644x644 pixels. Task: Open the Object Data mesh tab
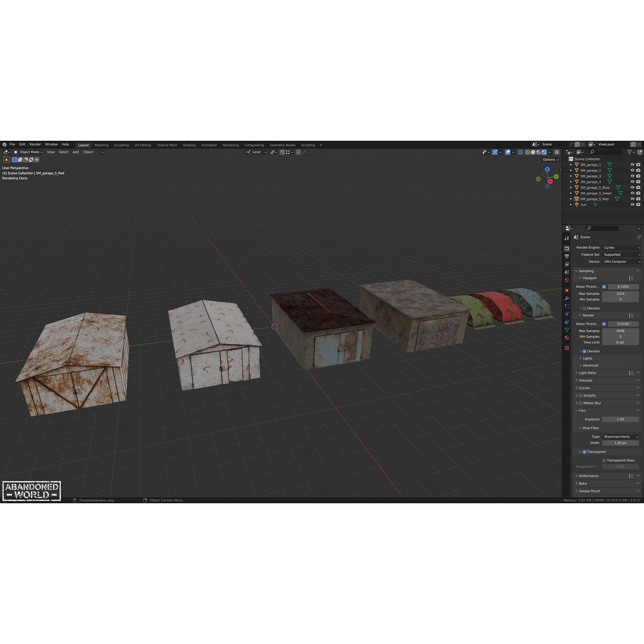(567, 330)
